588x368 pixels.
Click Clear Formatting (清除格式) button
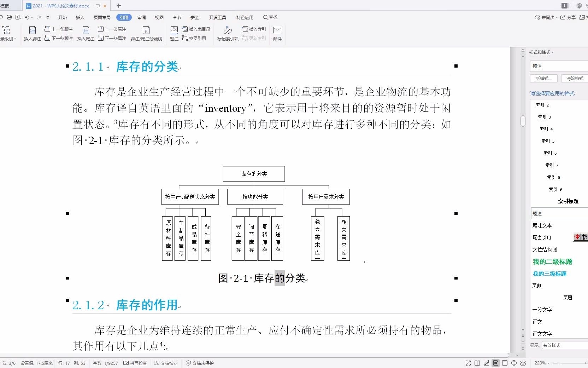(x=575, y=79)
